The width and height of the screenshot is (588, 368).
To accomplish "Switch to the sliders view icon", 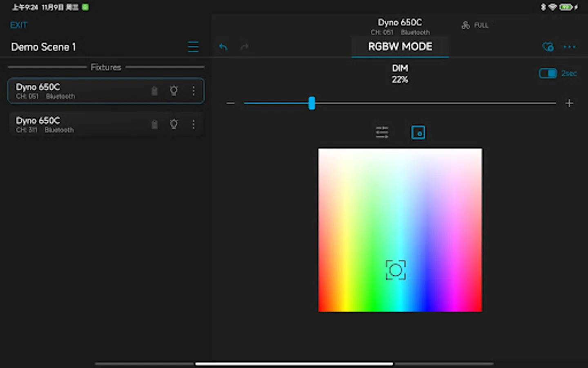I will click(382, 132).
